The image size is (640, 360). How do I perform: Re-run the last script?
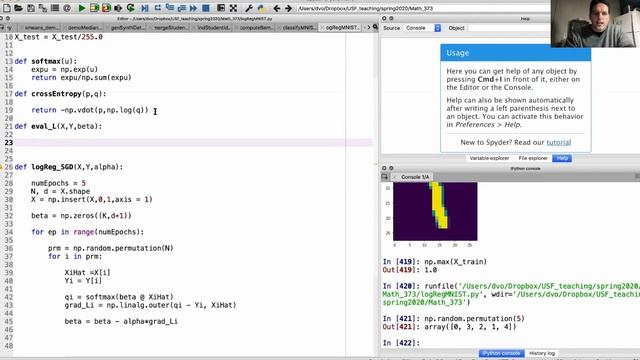click(x=131, y=8)
